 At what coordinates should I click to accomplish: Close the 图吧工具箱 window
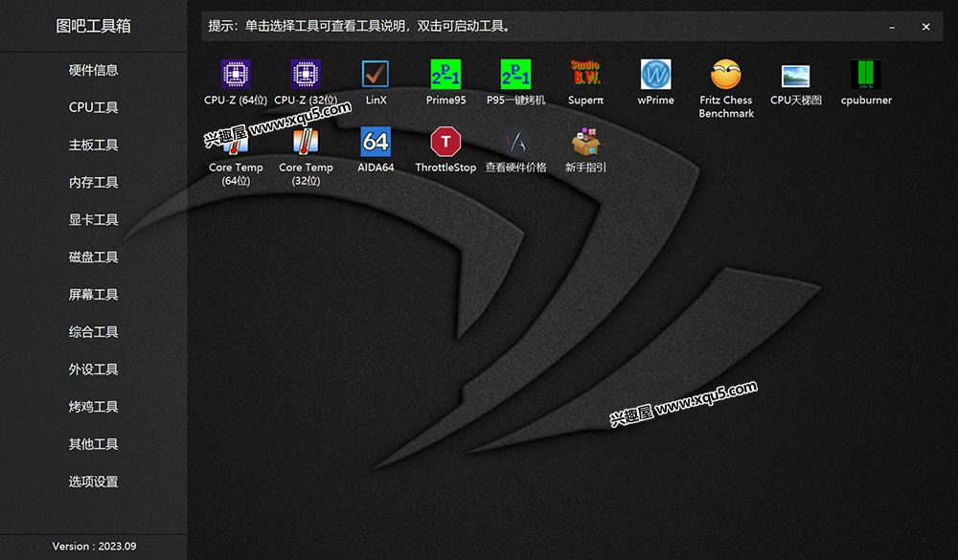[x=925, y=27]
